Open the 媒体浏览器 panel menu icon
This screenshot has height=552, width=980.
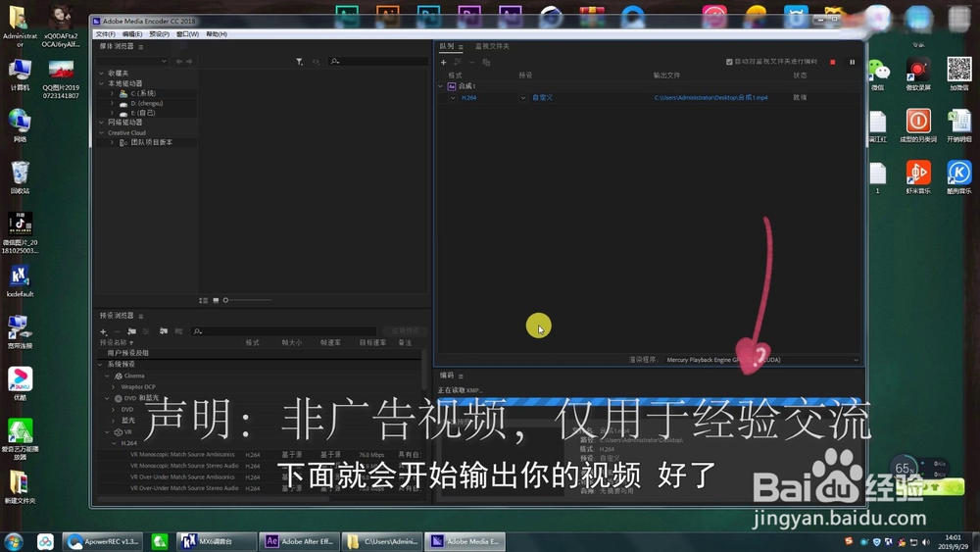[x=141, y=47]
